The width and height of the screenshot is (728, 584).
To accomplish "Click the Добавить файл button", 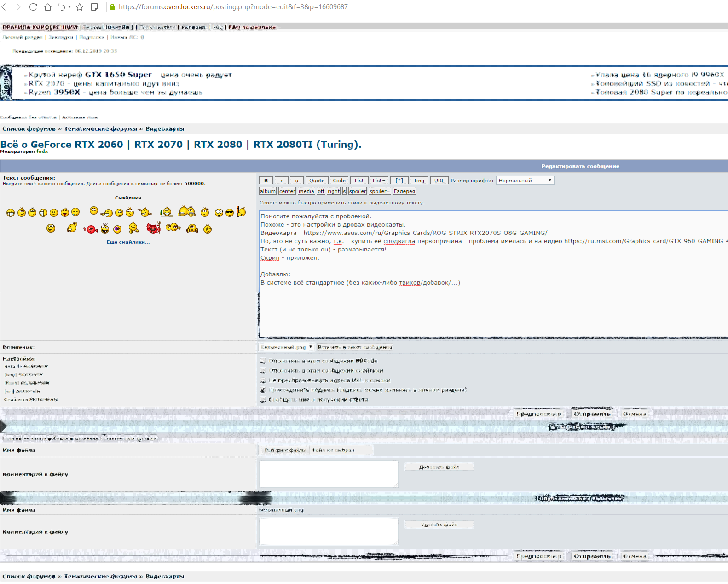I will click(439, 467).
